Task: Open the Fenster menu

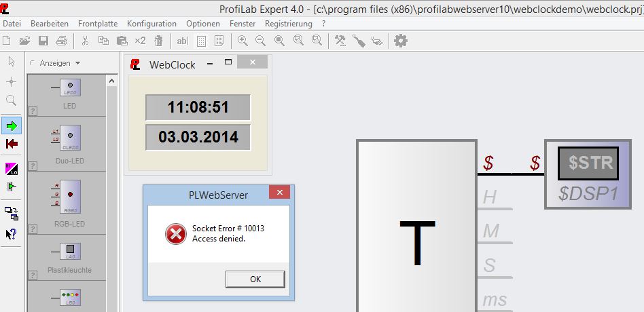Action: (x=243, y=24)
